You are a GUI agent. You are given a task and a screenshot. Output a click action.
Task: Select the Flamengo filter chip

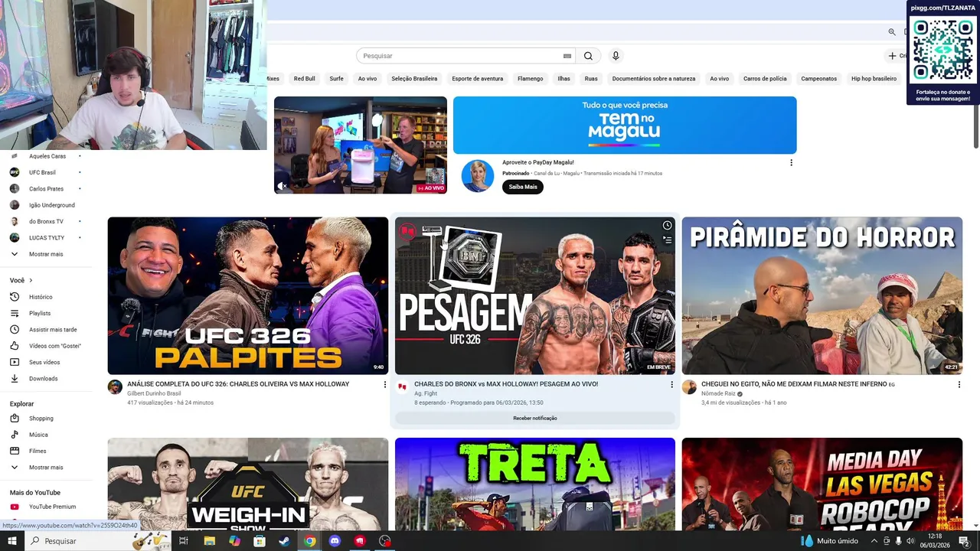[x=530, y=79]
